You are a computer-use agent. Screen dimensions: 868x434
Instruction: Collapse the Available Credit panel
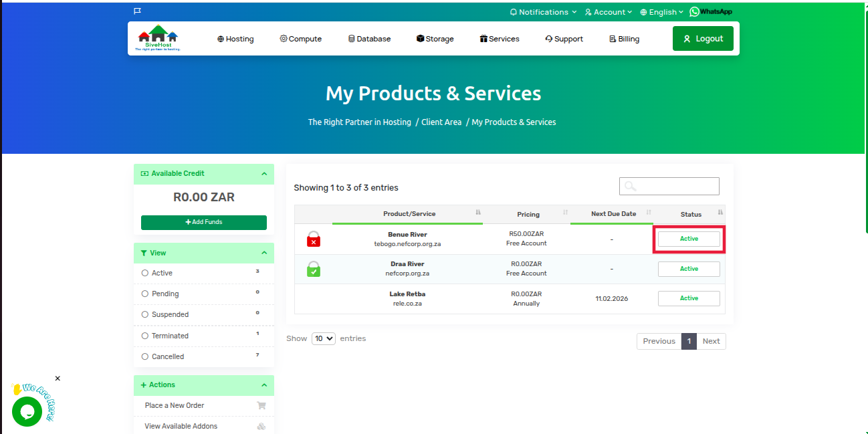point(264,174)
